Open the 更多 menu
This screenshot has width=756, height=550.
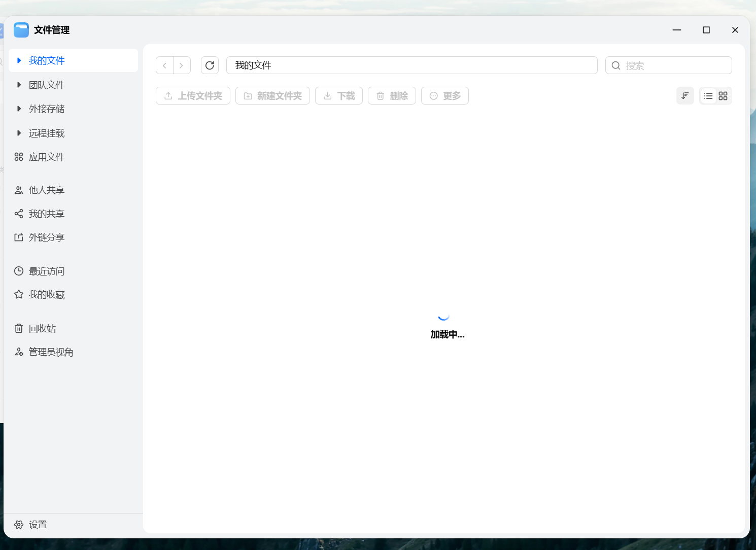coord(445,95)
